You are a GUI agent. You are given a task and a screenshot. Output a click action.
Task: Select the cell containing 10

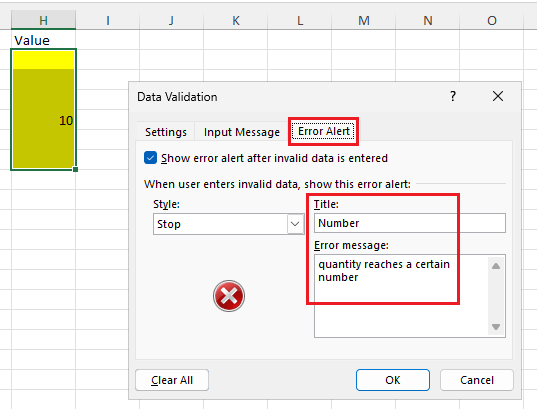(x=43, y=120)
